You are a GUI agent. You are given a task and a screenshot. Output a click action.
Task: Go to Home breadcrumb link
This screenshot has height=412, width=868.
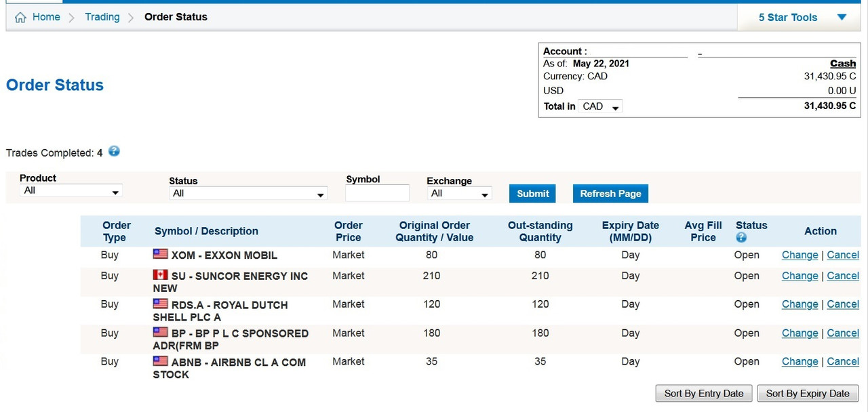(46, 17)
